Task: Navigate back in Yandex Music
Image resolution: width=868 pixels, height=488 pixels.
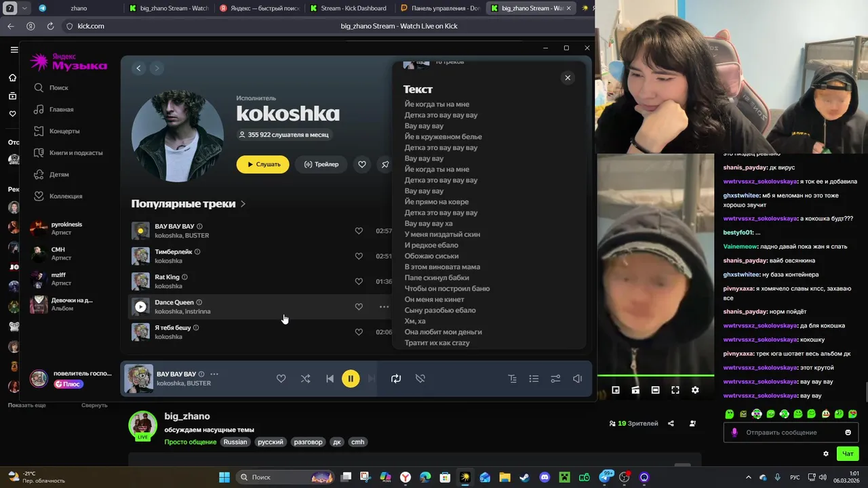Action: pyautogui.click(x=138, y=68)
